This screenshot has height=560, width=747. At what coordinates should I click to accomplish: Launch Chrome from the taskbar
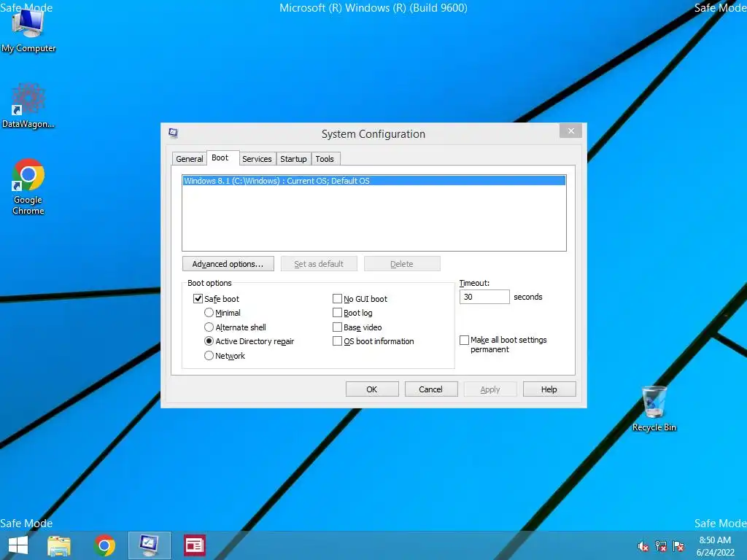(x=104, y=545)
